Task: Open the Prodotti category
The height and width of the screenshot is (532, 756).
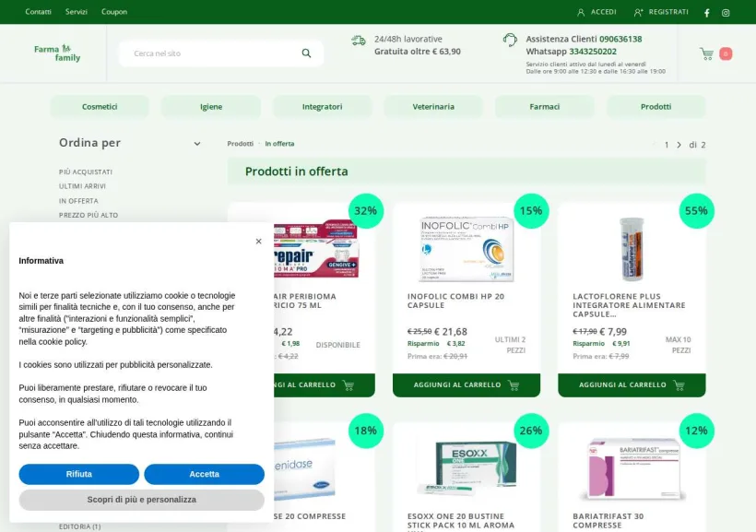Action: pyautogui.click(x=656, y=107)
